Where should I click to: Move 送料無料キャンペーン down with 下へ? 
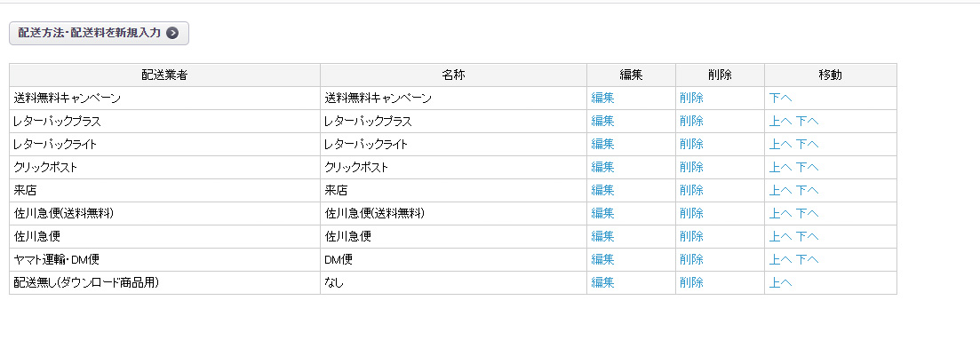click(x=781, y=99)
